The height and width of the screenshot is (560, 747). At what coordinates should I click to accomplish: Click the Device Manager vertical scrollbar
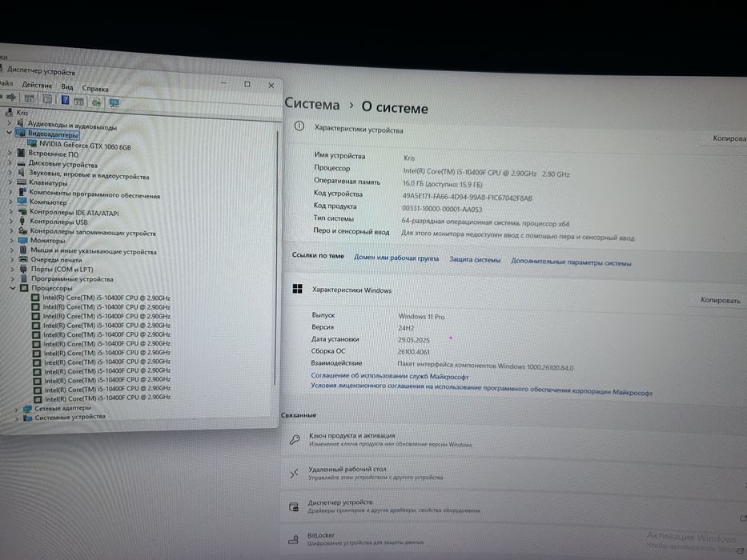[x=276, y=257]
